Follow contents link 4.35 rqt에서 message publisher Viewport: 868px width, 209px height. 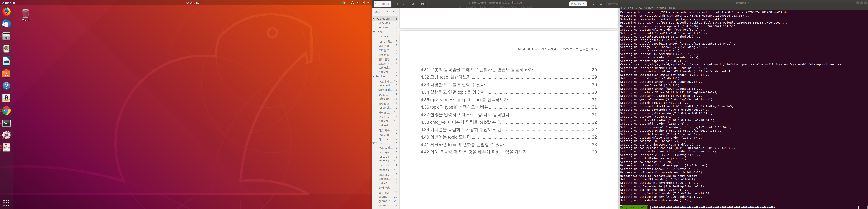tap(508, 100)
